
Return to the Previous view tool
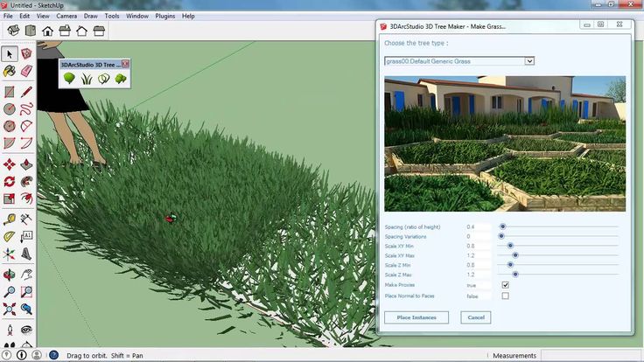click(26, 309)
